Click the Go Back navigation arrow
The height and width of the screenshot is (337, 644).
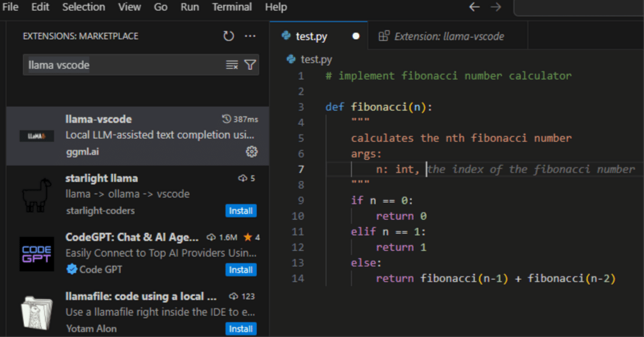click(x=474, y=7)
